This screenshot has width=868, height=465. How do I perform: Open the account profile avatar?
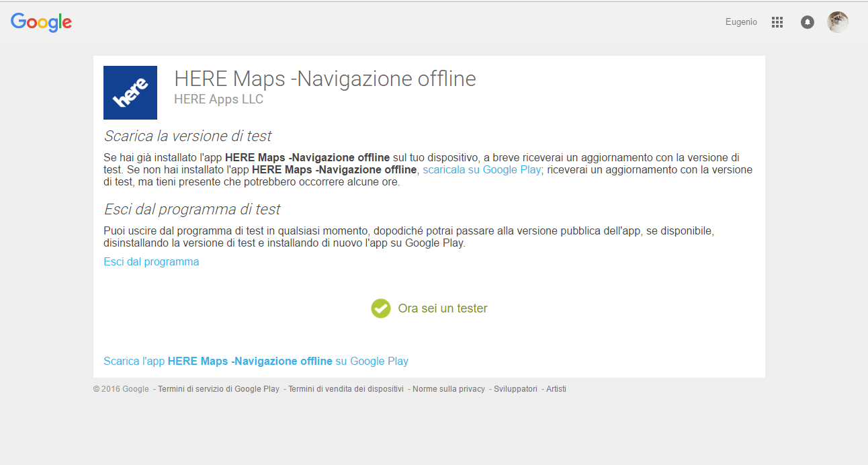point(838,22)
